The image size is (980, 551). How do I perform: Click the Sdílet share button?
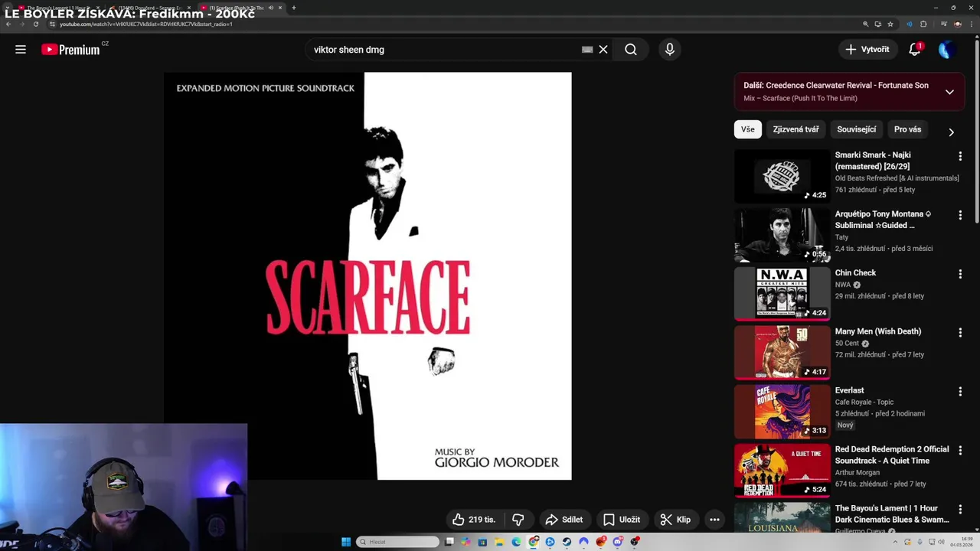(x=563, y=520)
